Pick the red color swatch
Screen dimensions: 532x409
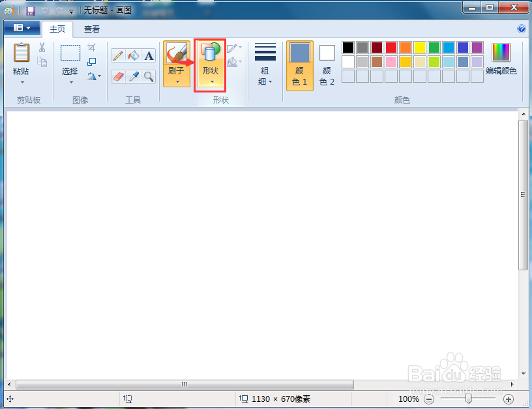coord(391,48)
